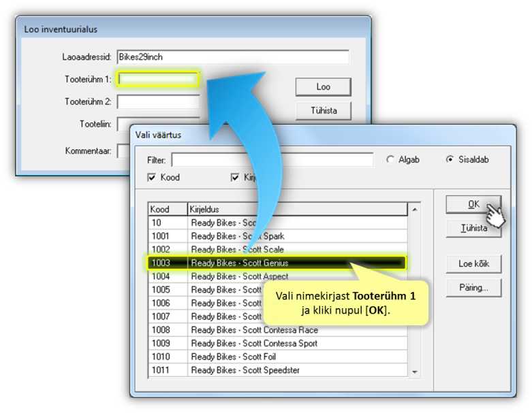Select the Sisaldab radio button
The width and height of the screenshot is (532, 413).
coord(450,160)
